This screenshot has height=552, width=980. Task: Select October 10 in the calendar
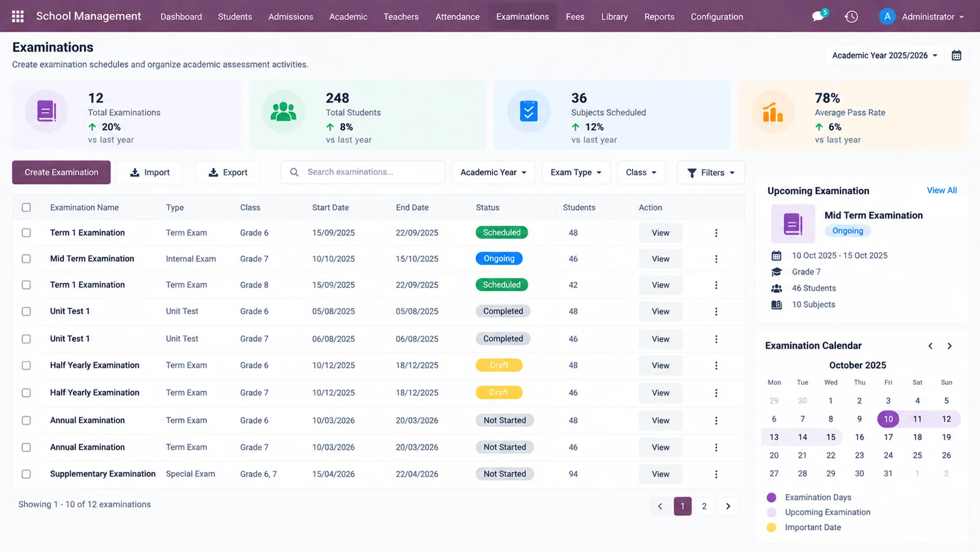click(x=888, y=419)
